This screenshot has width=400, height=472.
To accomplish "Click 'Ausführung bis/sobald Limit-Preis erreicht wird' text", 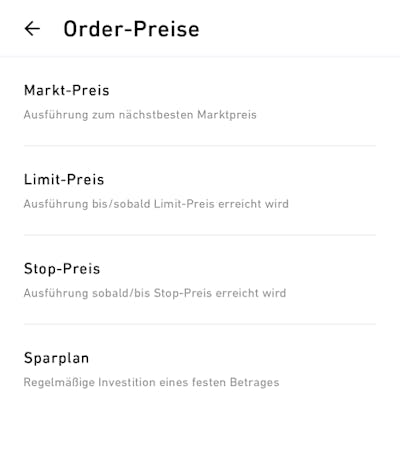I will tap(156, 204).
